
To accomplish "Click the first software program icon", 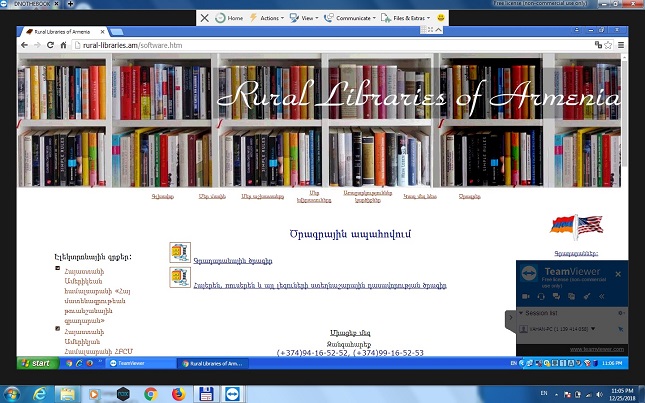I will pyautogui.click(x=179, y=252).
